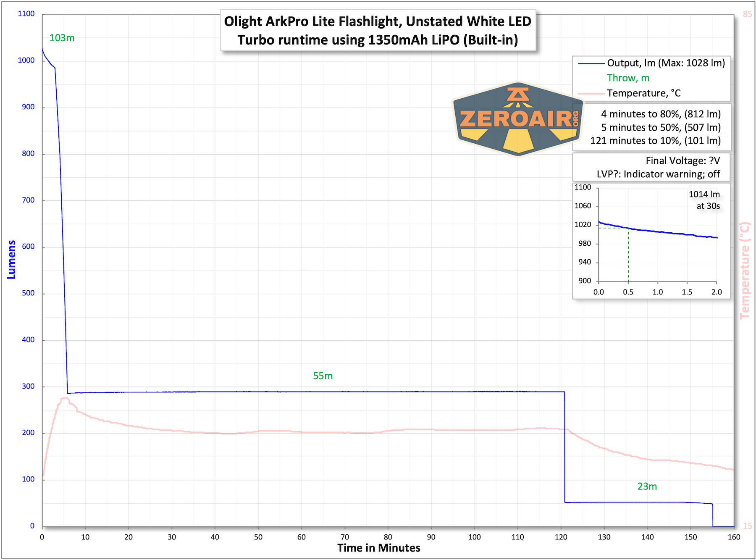Click the 0.5 tick label on inset chart
Viewport: 756px width, 560px height.
[628, 292]
